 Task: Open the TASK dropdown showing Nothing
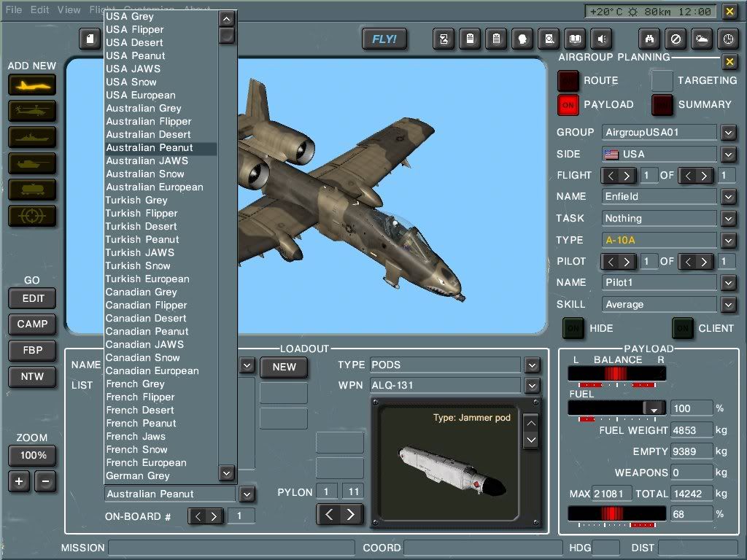click(728, 218)
